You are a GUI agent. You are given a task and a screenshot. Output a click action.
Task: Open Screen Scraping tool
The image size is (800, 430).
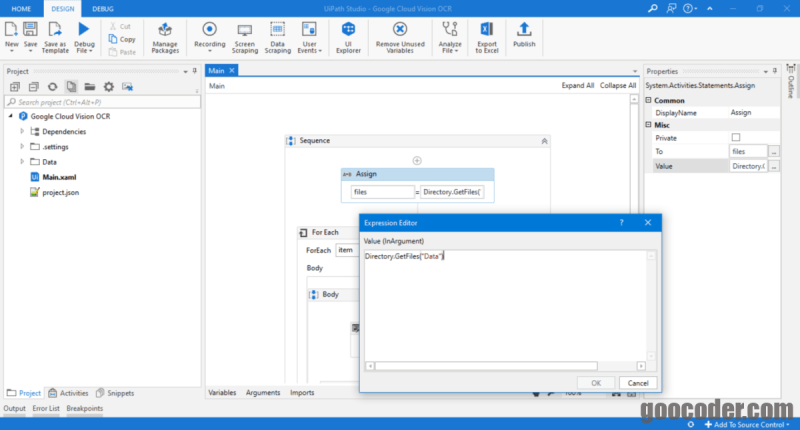click(244, 37)
